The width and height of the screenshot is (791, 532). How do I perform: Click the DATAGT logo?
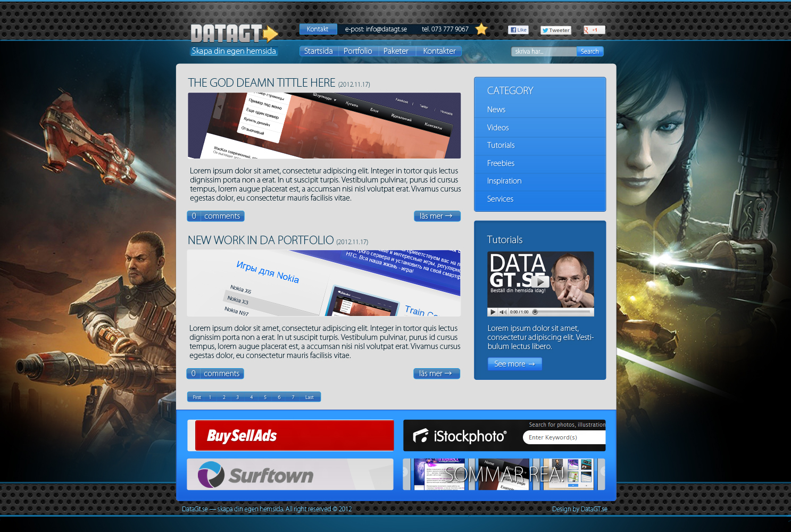(234, 33)
